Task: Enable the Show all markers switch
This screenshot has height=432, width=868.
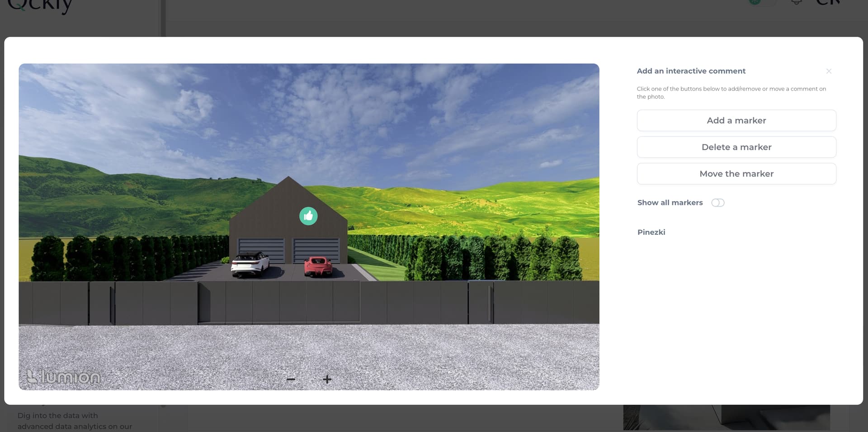Action: pyautogui.click(x=717, y=203)
